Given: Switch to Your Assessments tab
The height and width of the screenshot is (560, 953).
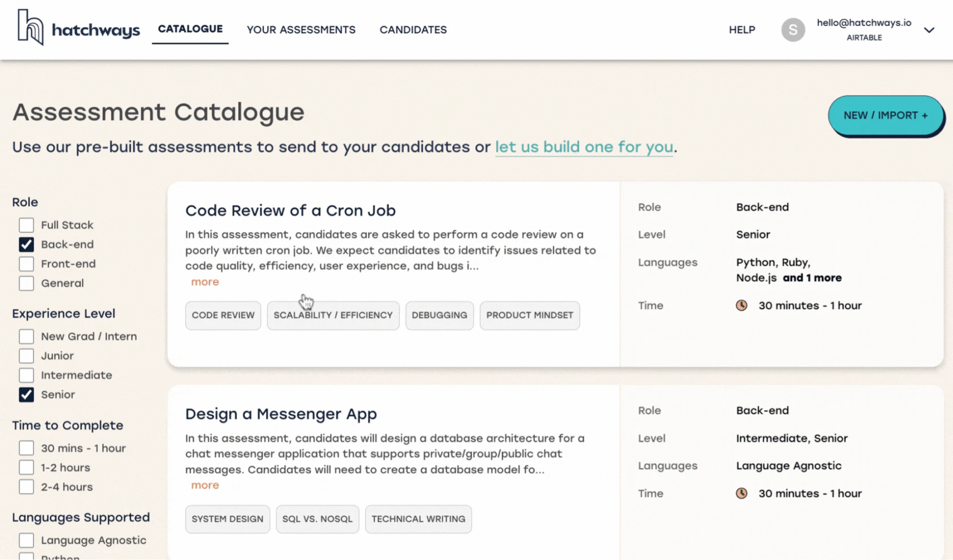Looking at the screenshot, I should point(301,30).
